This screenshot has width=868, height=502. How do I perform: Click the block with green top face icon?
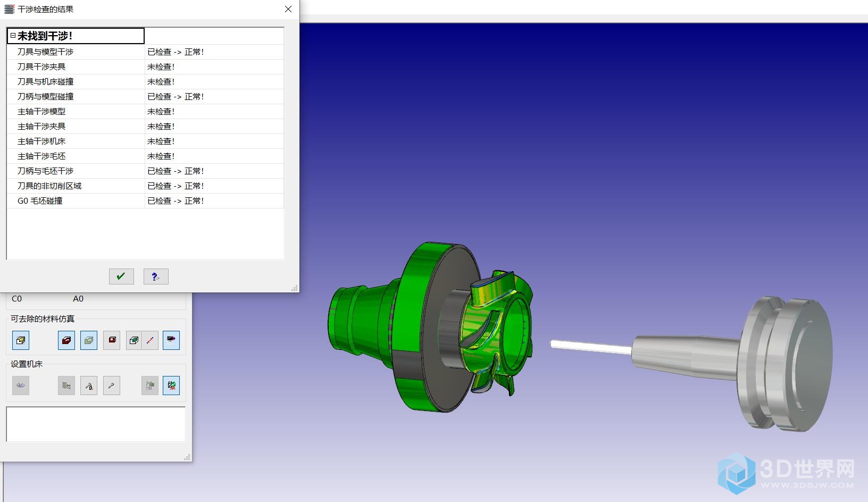click(x=134, y=340)
